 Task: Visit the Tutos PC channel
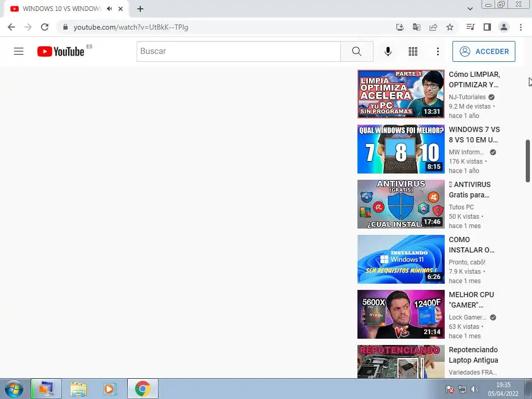point(461,207)
